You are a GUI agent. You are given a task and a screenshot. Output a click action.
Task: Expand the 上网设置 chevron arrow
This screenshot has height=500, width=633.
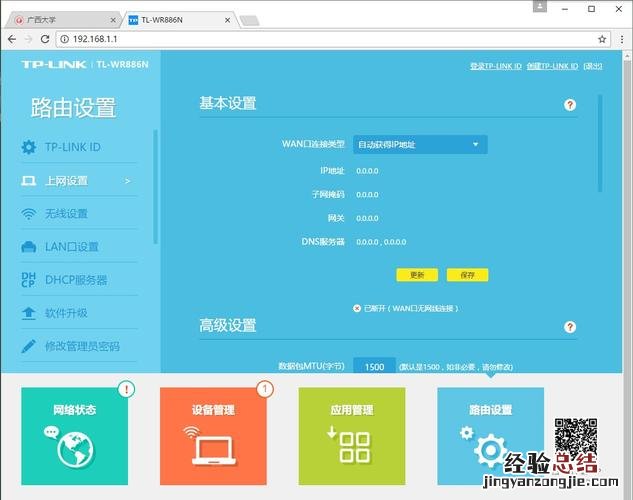(127, 181)
